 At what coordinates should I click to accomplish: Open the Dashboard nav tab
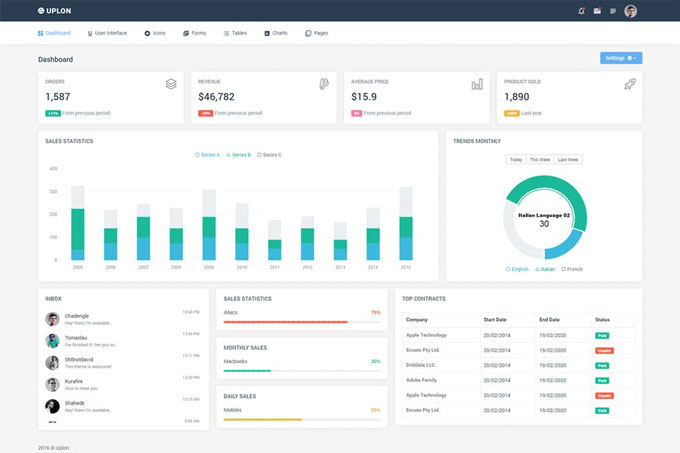tap(54, 33)
